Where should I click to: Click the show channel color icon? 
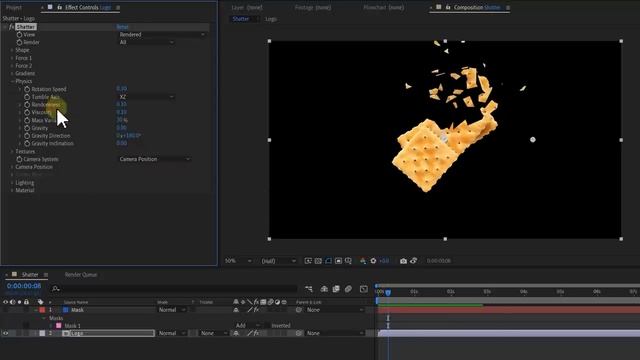pos(363,261)
